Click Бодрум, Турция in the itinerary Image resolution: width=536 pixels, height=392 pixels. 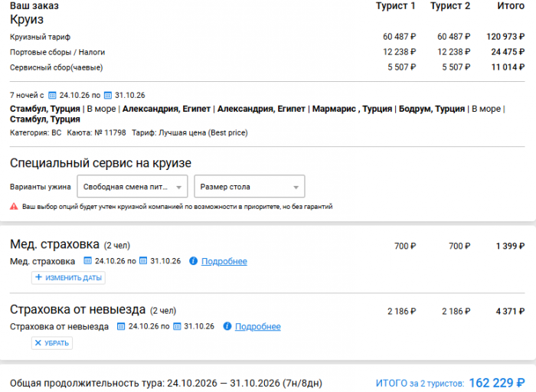tap(432, 109)
